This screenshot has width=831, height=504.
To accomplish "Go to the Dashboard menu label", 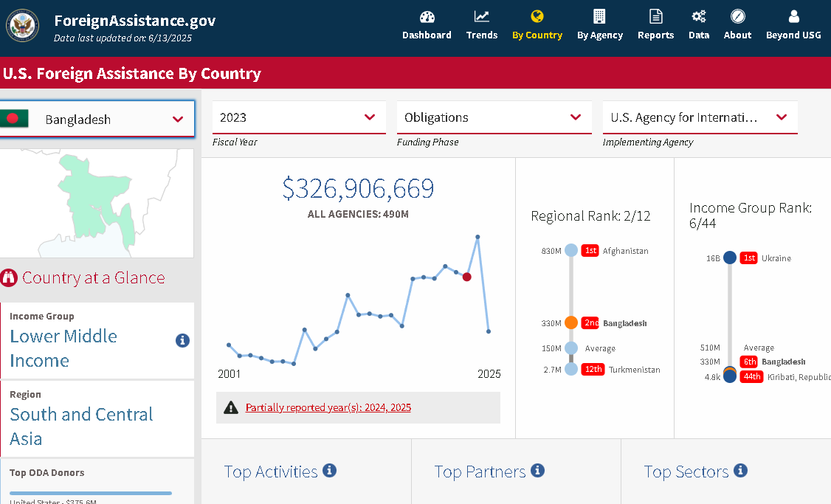I will 427,35.
